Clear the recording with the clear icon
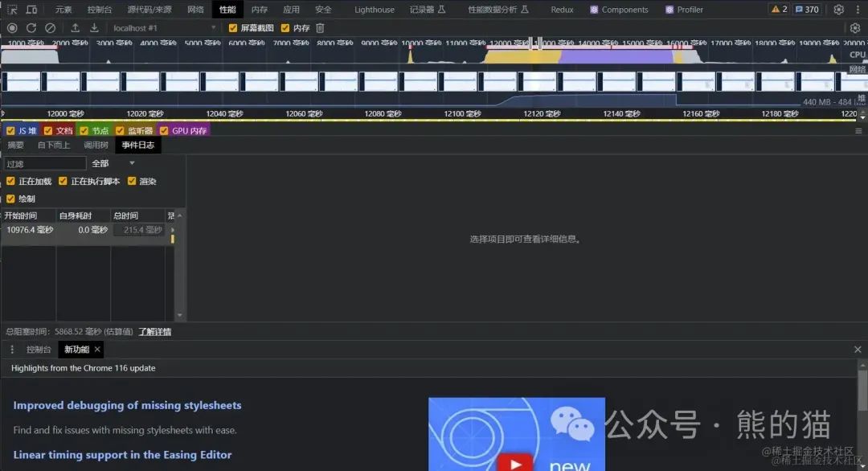 (x=50, y=27)
